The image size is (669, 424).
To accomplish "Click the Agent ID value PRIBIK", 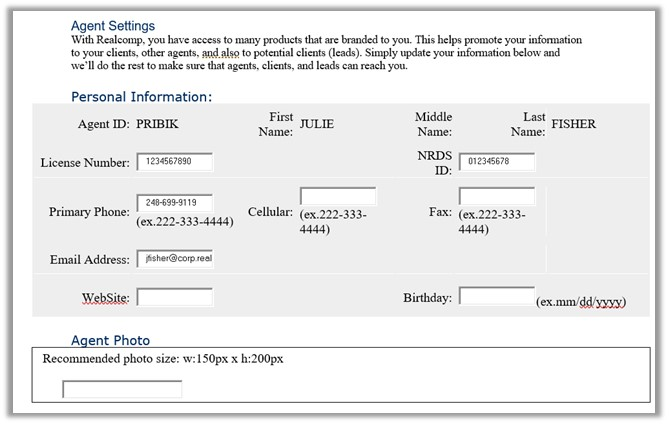I will pos(157,124).
